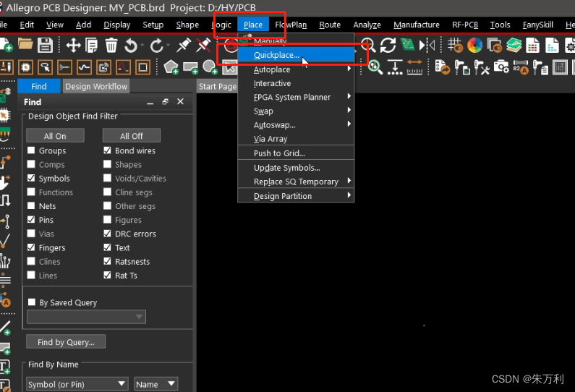Enable the By Saved Query checkbox
Viewport: 575px width, 392px height.
(x=32, y=302)
